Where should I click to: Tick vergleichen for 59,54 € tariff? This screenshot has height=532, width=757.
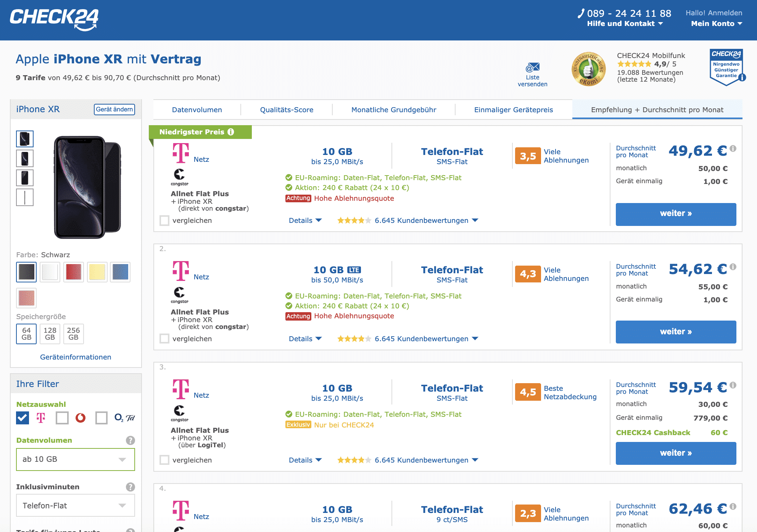coord(164,460)
